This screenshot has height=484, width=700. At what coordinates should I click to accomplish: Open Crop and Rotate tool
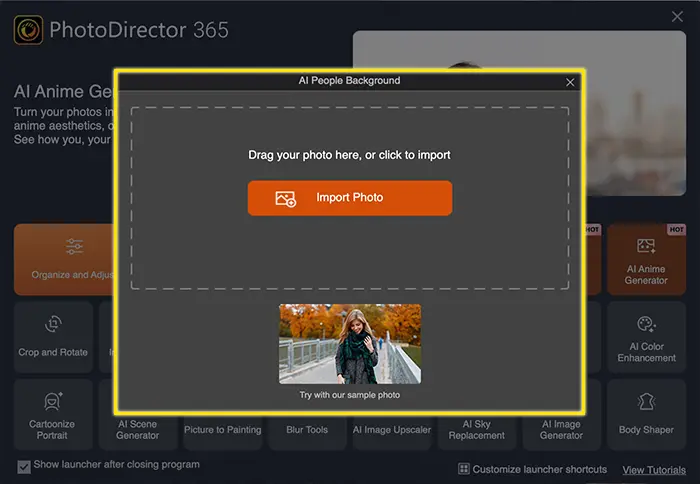click(53, 337)
